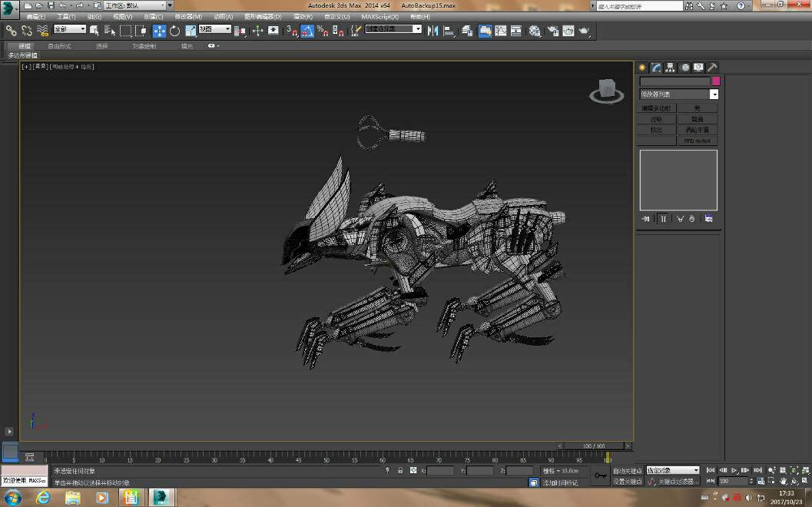
Task: Toggle Auto Key mode (自动关键点)
Action: 627,470
